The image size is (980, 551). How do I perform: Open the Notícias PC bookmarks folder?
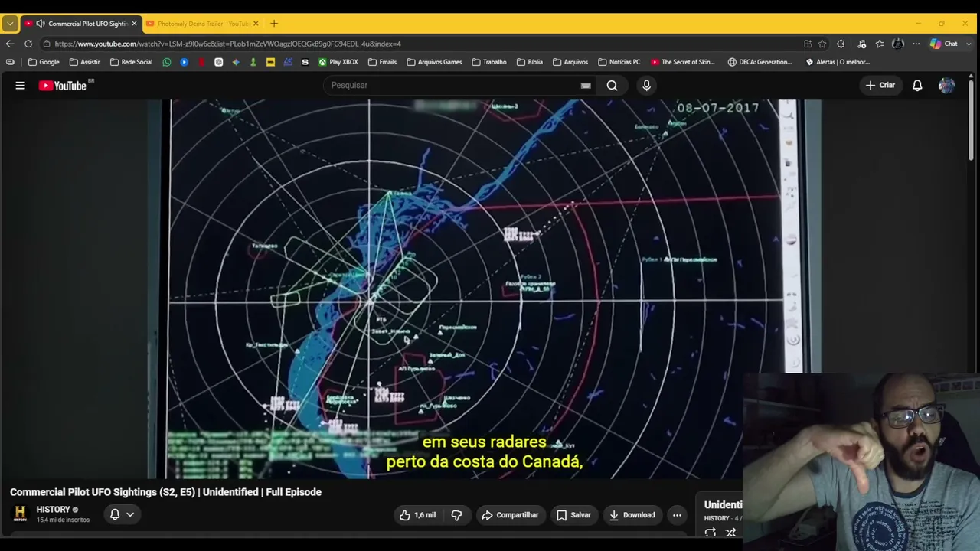point(619,62)
